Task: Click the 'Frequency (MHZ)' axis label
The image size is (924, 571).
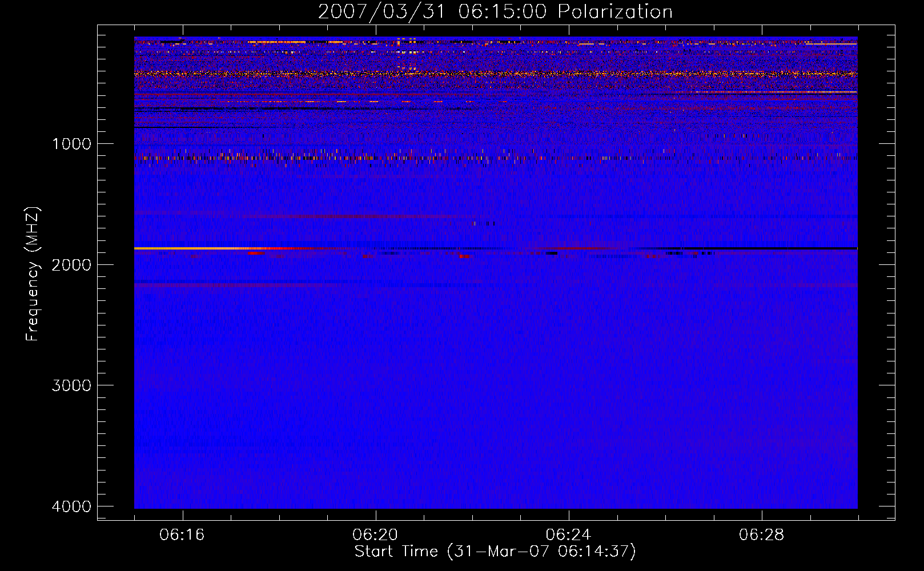Action: (33, 274)
